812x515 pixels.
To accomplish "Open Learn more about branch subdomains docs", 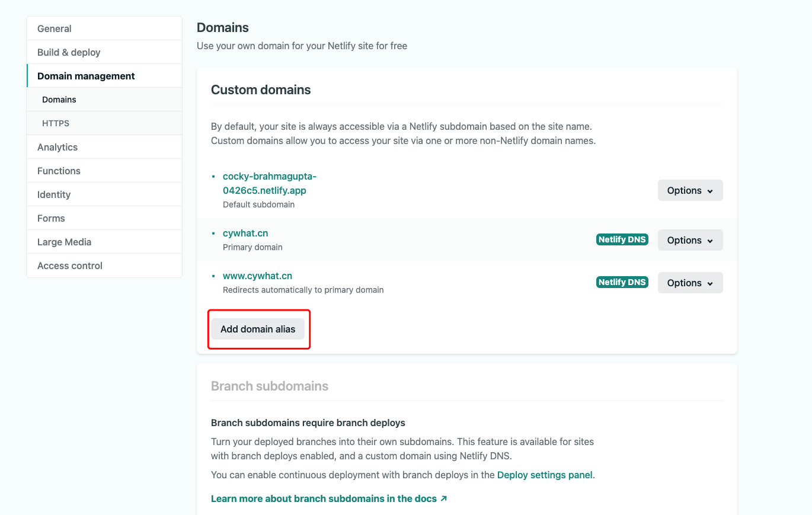I will point(329,498).
